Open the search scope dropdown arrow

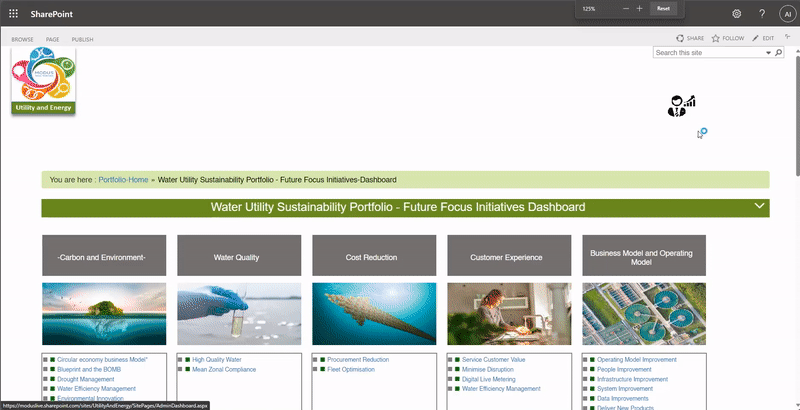click(768, 53)
